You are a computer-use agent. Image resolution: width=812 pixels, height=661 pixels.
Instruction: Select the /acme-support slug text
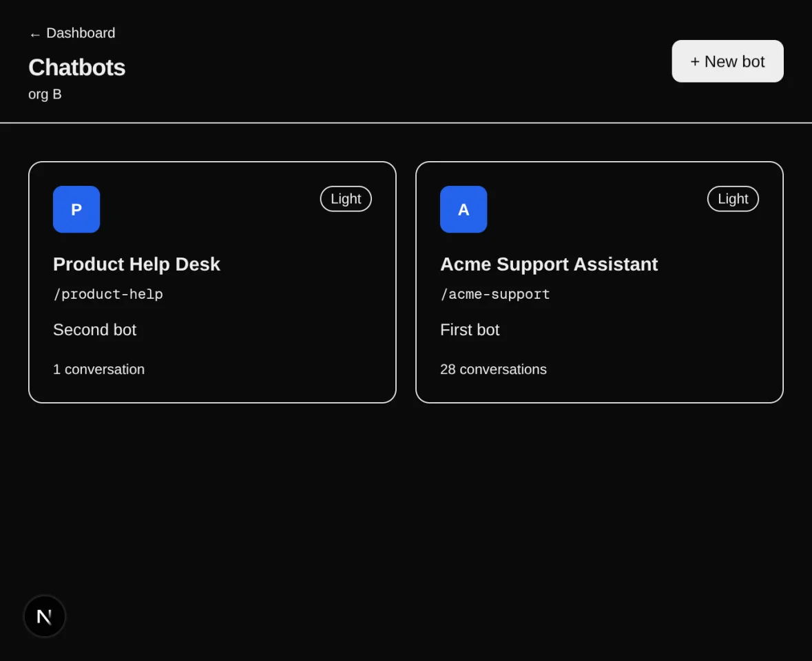(x=495, y=294)
